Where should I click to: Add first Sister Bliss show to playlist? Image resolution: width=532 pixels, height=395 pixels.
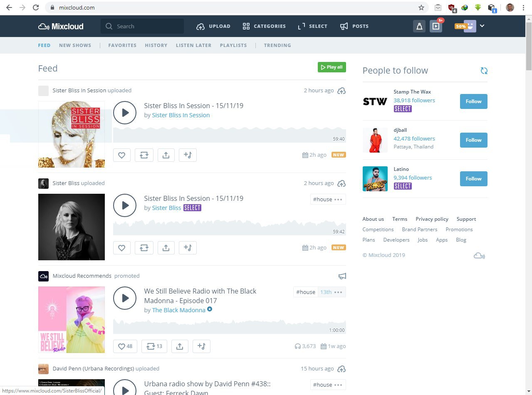tap(188, 155)
